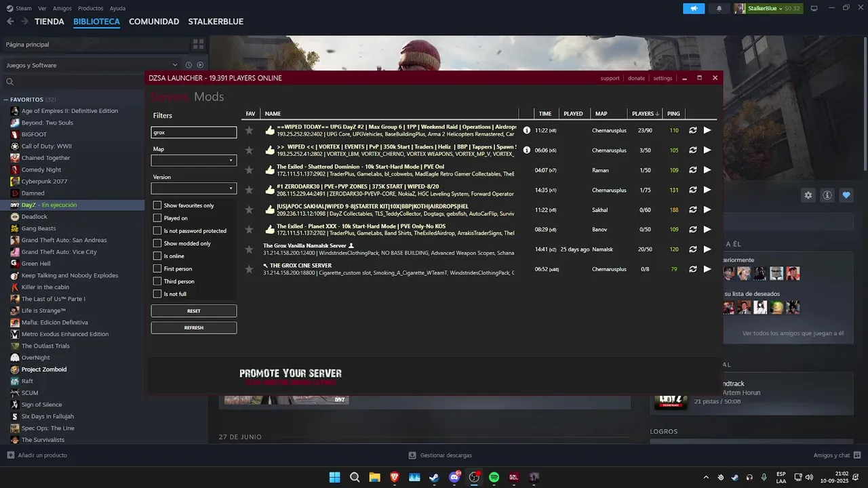Sort servers by PLAYERS column

coord(646,113)
